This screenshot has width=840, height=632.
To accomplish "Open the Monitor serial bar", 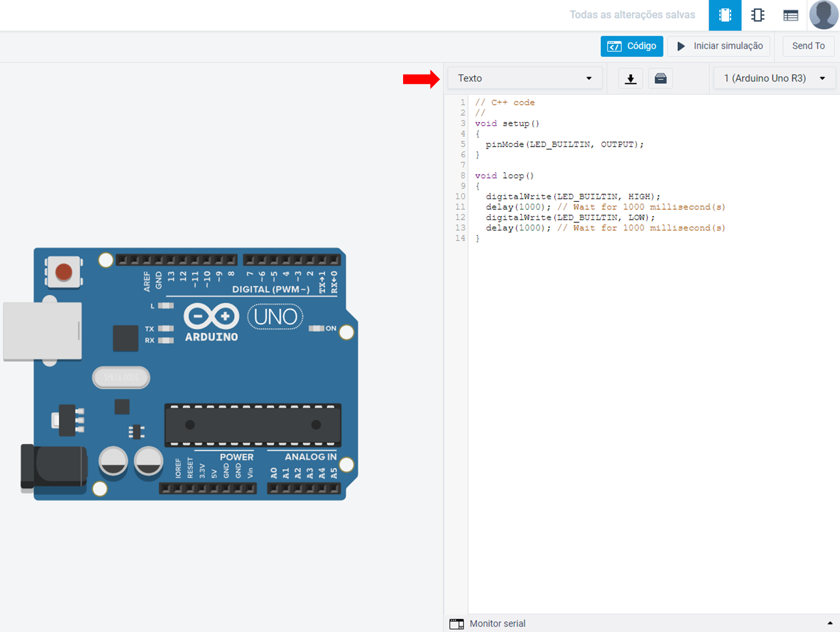I will click(x=642, y=623).
